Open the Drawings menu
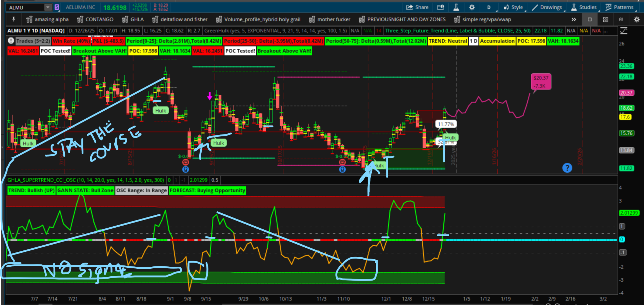Viewport: 644px width, 305px height. pos(547,7)
